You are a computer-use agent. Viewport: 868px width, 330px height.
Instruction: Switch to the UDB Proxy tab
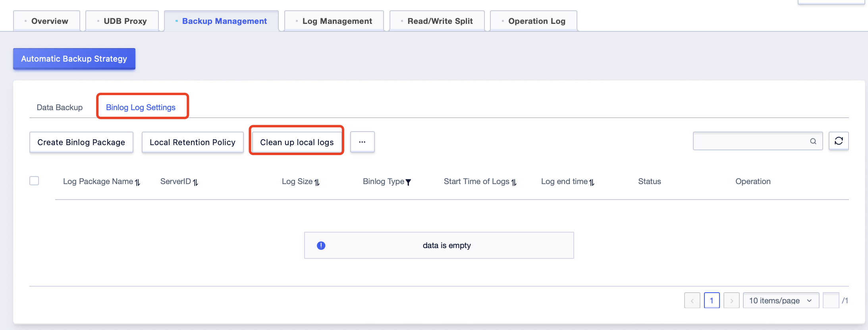(122, 21)
